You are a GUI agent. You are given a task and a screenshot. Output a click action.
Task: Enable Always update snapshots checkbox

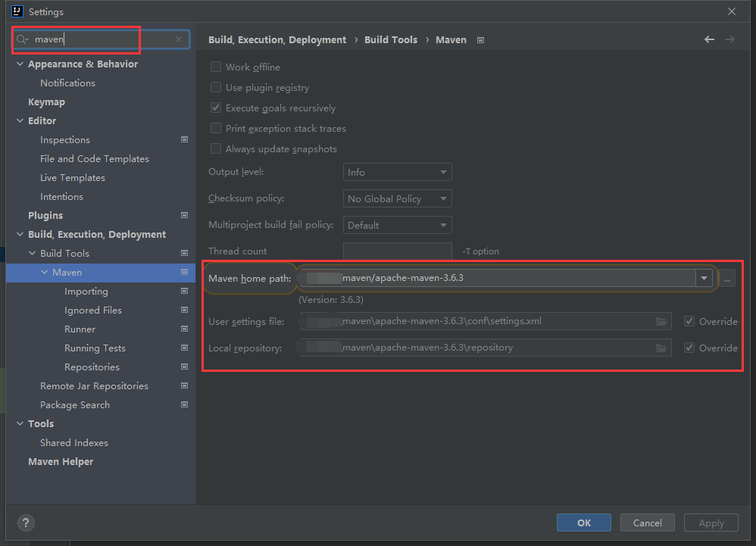coord(216,149)
